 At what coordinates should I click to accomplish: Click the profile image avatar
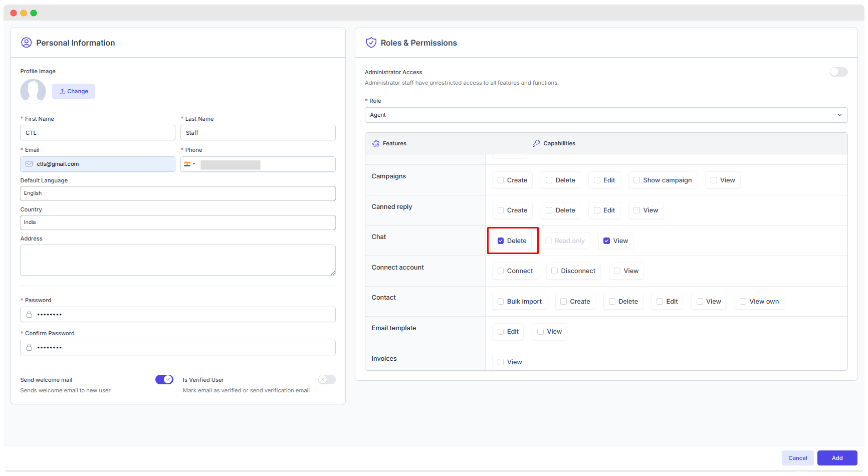33,91
